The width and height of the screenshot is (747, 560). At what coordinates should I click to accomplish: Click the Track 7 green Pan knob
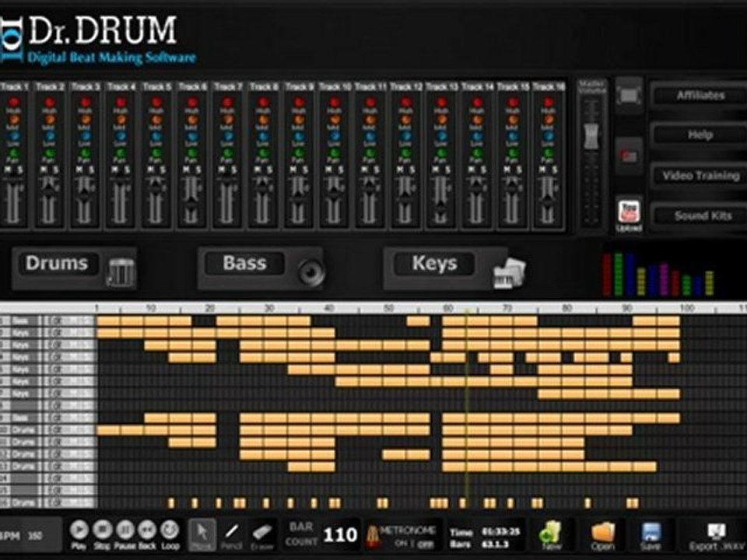(x=228, y=153)
